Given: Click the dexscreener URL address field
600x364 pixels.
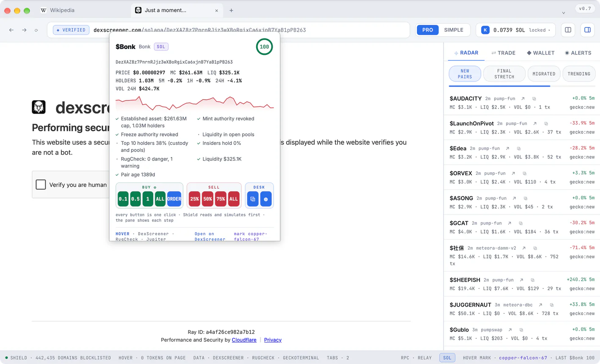Looking at the screenshot, I should pos(228,30).
